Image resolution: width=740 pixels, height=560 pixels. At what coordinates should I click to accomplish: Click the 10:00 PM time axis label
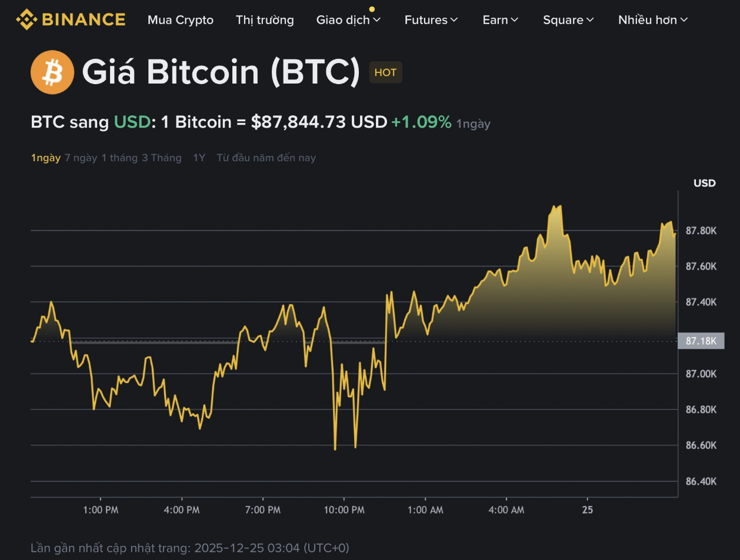pos(345,510)
